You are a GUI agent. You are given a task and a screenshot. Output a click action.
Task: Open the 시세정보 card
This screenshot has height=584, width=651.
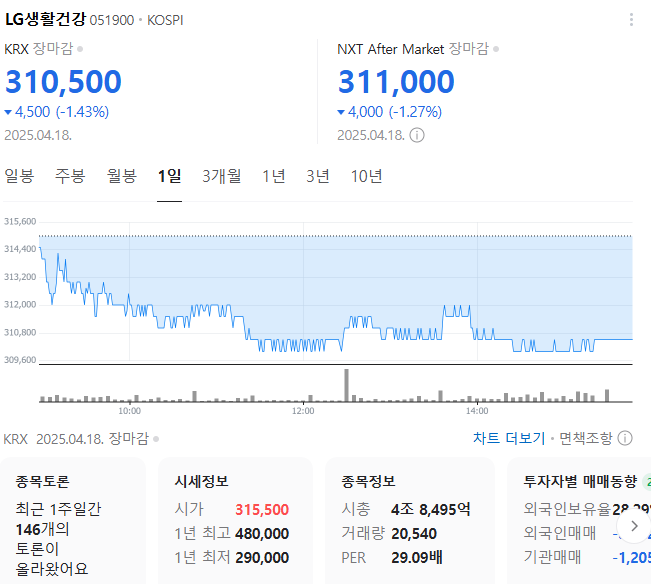tap(235, 521)
